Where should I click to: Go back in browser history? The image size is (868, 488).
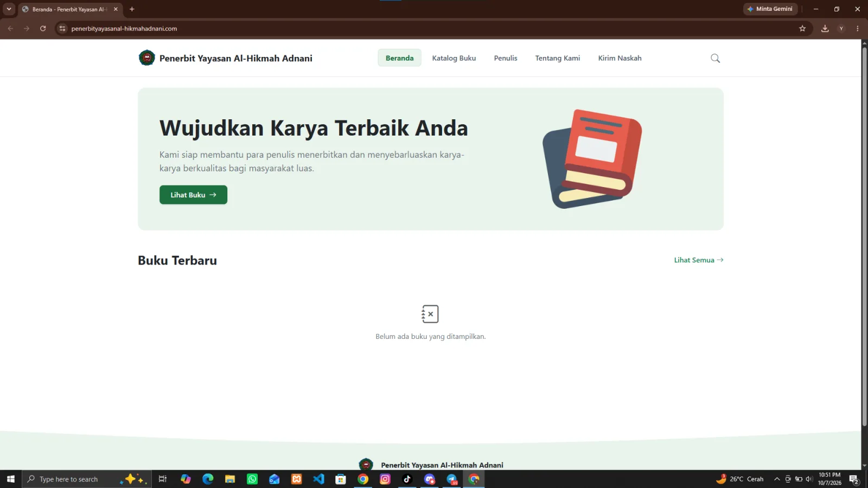tap(10, 28)
